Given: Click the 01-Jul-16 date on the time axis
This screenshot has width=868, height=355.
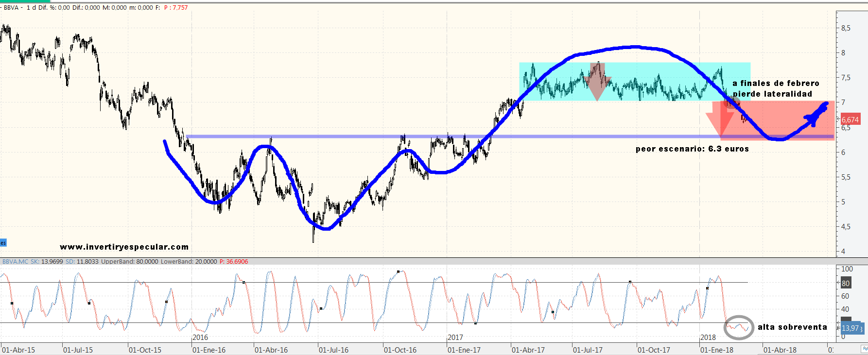Looking at the screenshot, I should pos(333,350).
